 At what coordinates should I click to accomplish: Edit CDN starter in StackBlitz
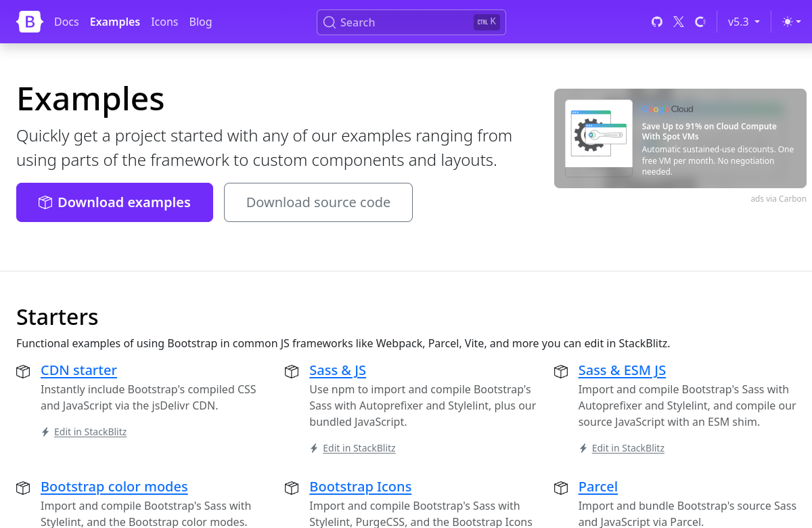[90, 432]
